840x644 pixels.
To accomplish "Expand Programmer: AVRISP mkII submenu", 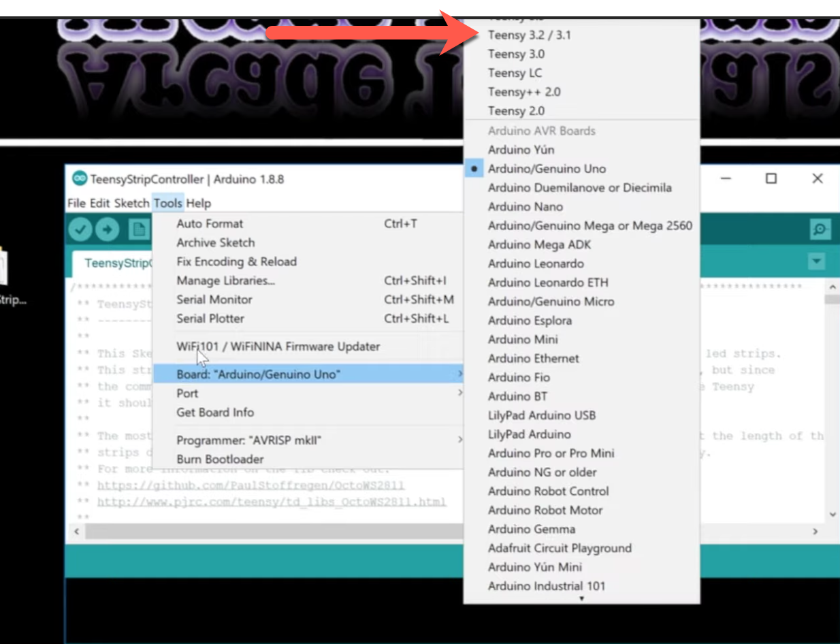I will click(308, 440).
